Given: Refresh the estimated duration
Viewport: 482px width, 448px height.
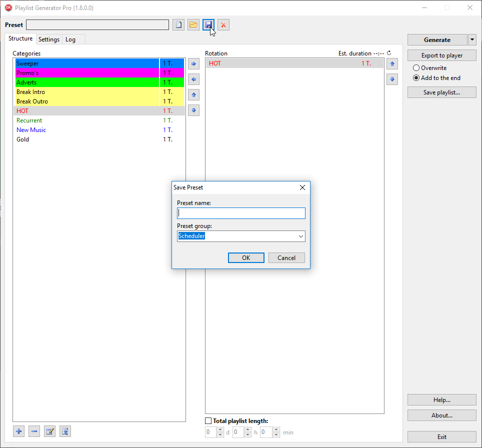Looking at the screenshot, I should [389, 53].
